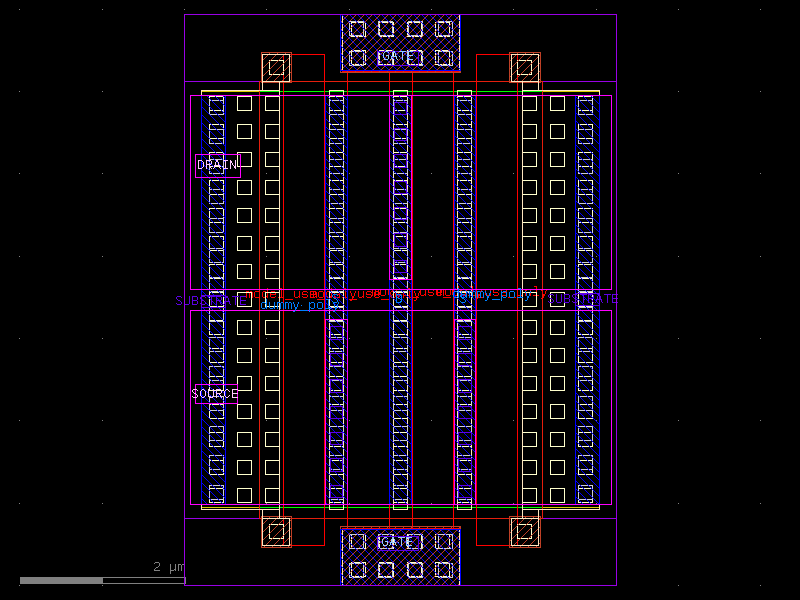Viewport: 800px width, 600px height.
Task: Click the DRAIN terminal label
Action: pos(216,162)
